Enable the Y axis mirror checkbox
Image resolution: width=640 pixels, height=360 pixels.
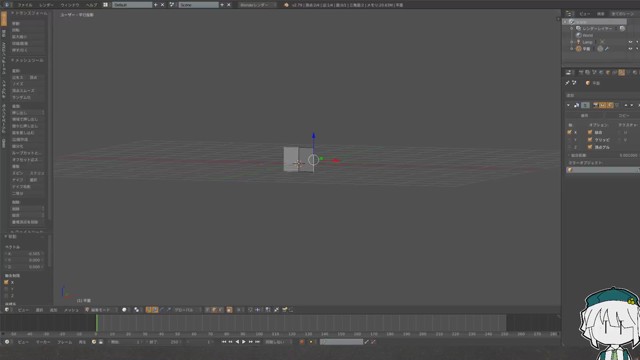click(x=569, y=140)
